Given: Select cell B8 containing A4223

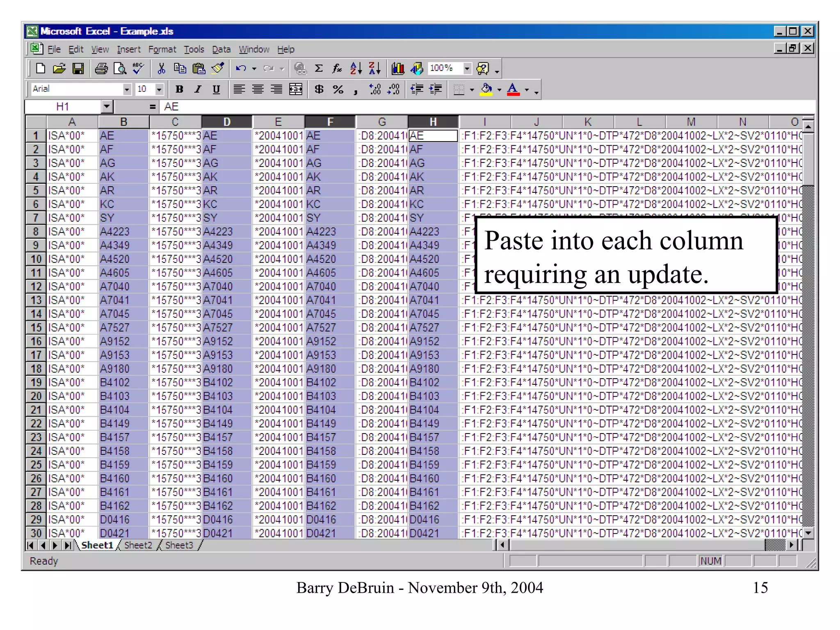Looking at the screenshot, I should (x=123, y=232).
